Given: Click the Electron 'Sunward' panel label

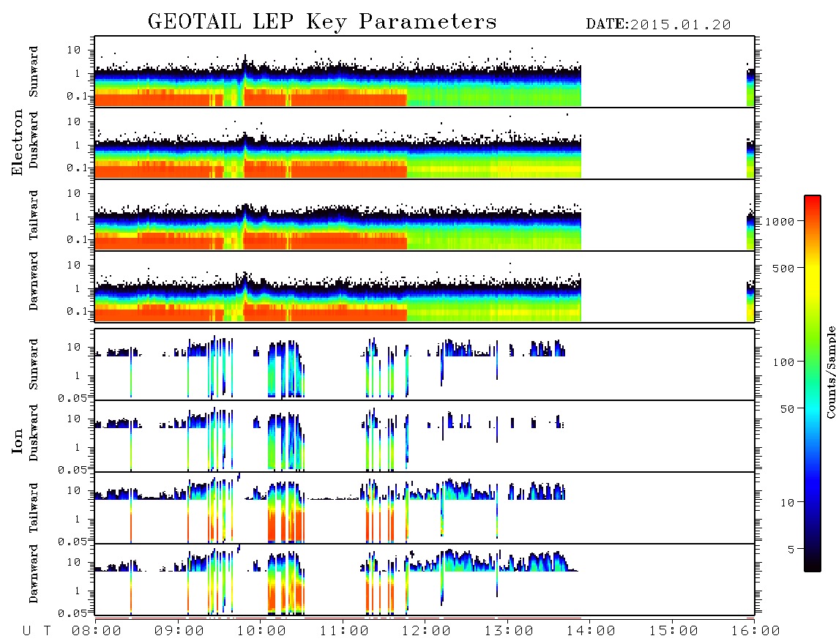Looking at the screenshot, I should [x=34, y=72].
